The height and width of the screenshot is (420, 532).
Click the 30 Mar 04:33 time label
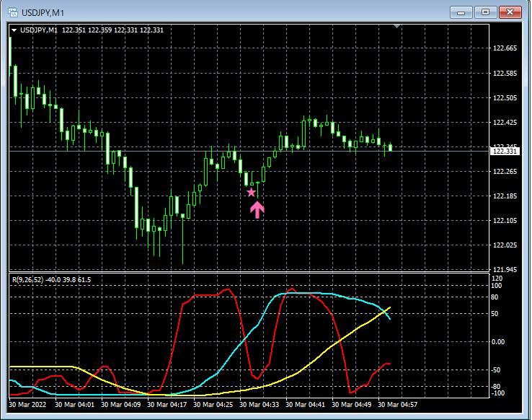tap(259, 405)
